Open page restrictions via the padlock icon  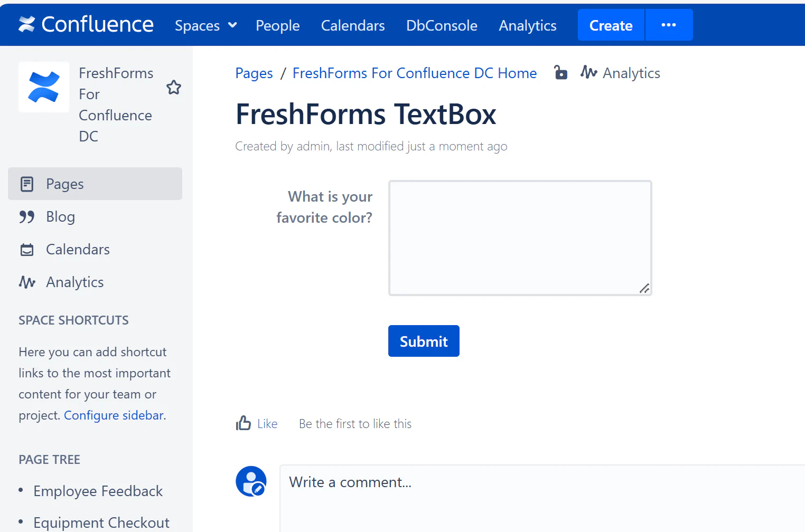pos(560,72)
